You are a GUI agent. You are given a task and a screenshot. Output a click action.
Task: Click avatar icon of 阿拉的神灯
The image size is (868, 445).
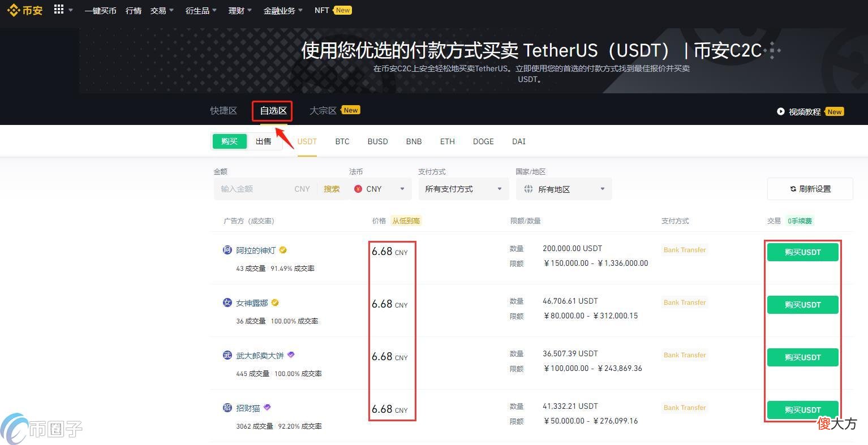coord(227,250)
